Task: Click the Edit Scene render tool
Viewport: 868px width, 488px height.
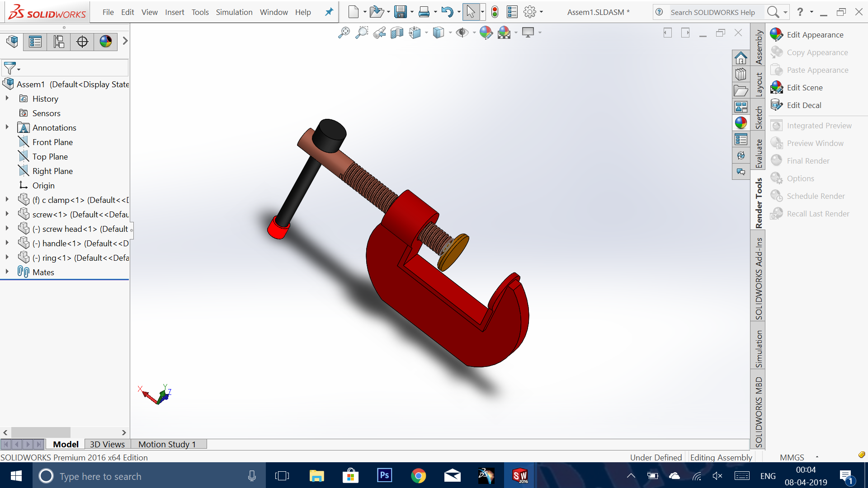Action: [x=804, y=88]
